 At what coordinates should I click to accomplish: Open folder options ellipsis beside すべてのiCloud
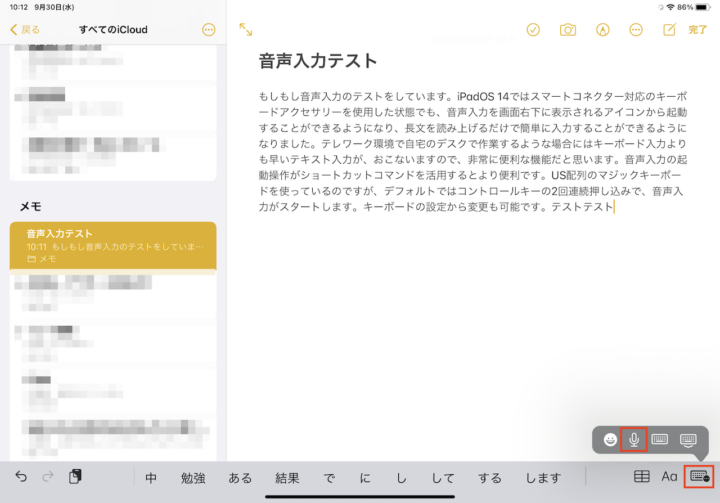coord(208,30)
